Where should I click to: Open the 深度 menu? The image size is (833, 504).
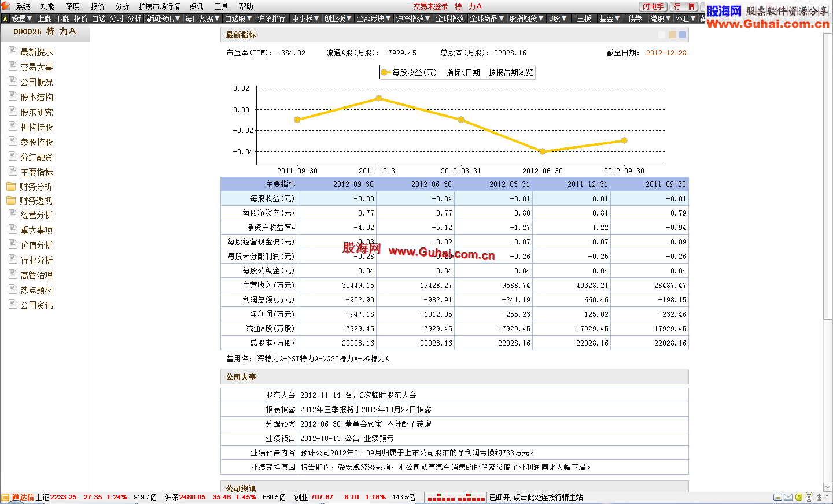click(x=73, y=6)
